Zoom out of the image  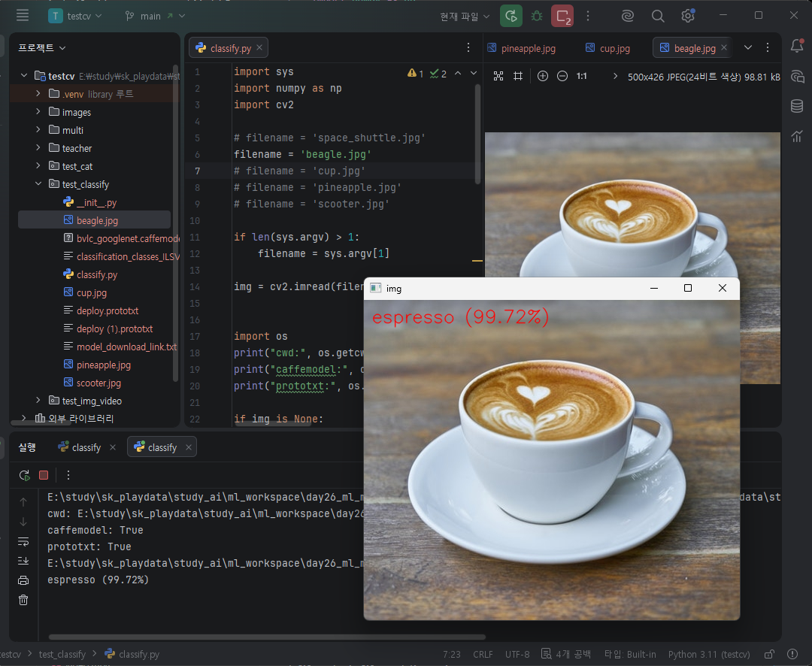(x=562, y=76)
